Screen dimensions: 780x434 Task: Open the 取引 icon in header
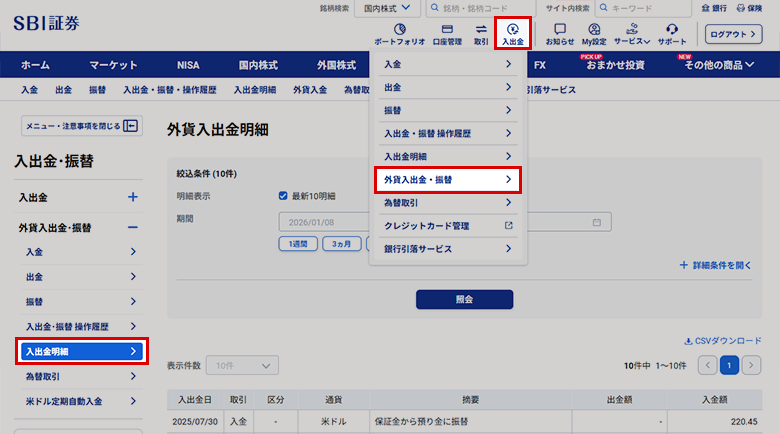click(481, 34)
